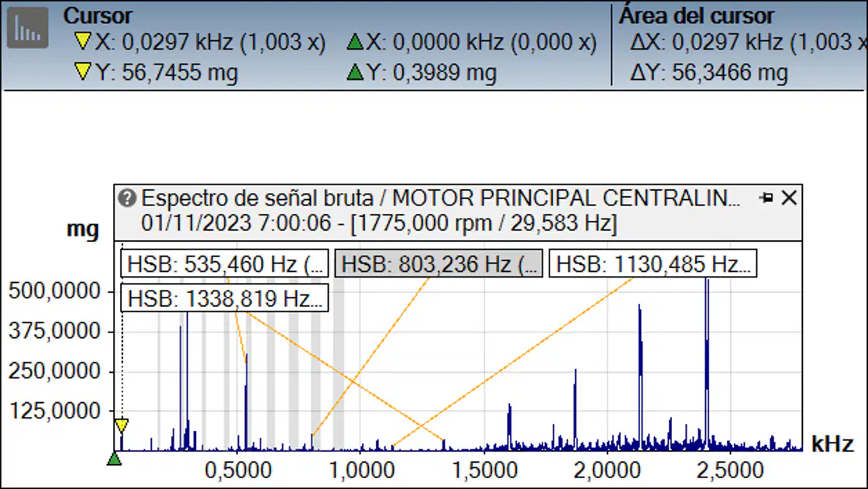Click the green triangle next to Y: 0,3989 mg
This screenshot has width=868, height=489.
pyautogui.click(x=355, y=71)
